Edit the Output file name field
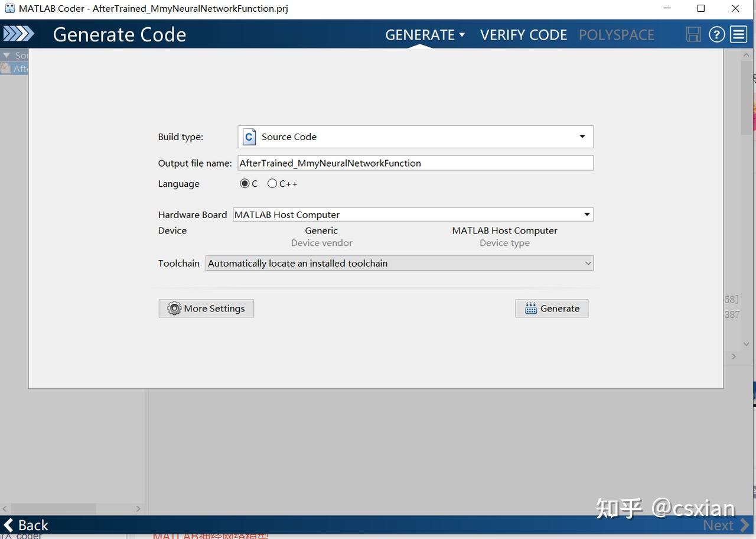Image resolution: width=756 pixels, height=539 pixels. tap(415, 163)
